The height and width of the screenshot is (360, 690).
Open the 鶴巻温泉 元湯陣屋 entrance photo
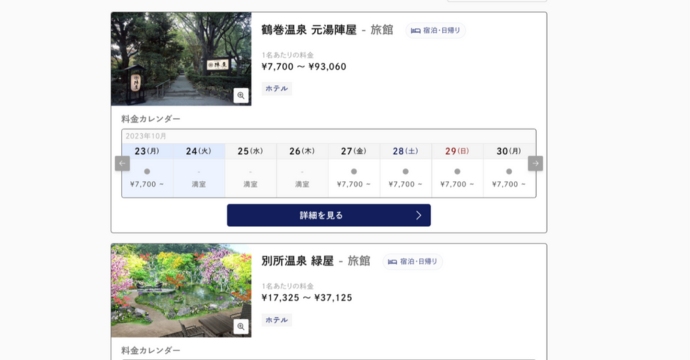point(181,59)
